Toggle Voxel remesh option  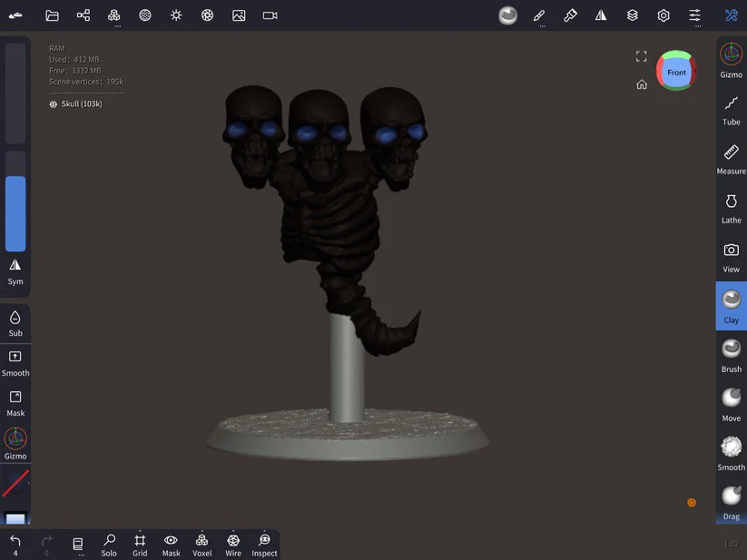202,545
